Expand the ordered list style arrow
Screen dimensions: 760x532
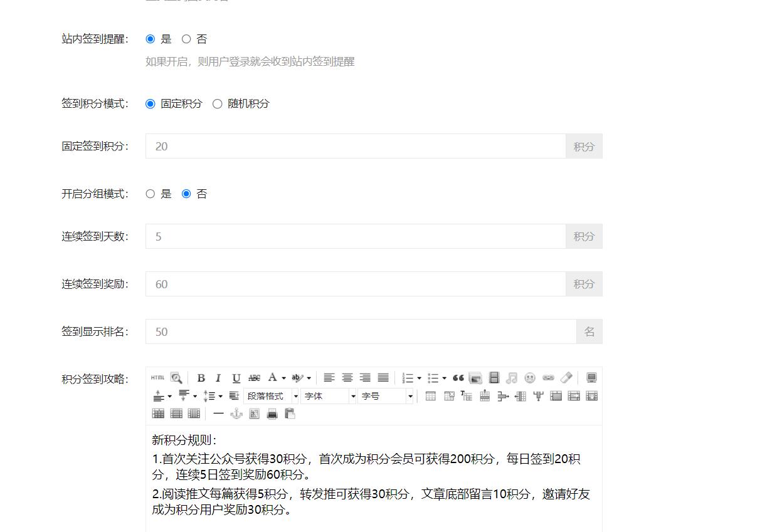click(419, 378)
